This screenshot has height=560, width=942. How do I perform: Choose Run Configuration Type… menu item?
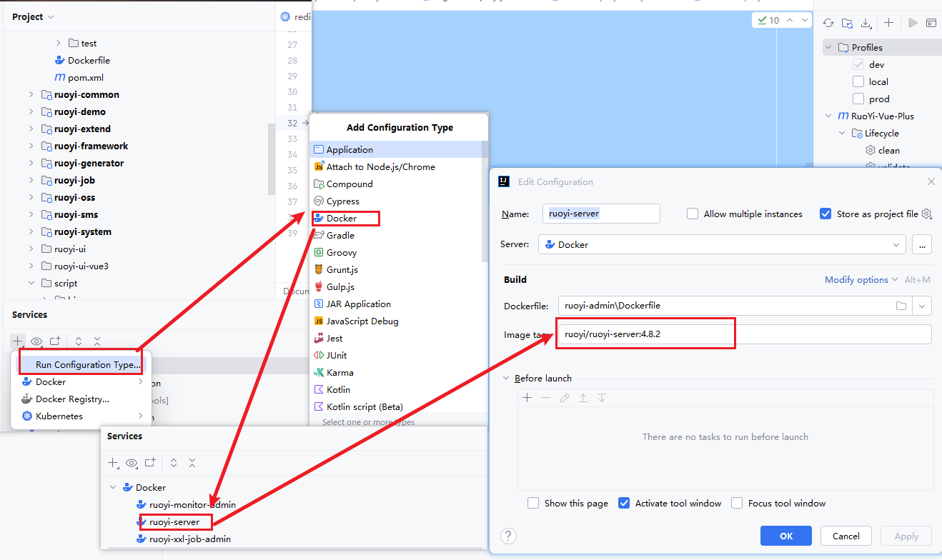pos(81,364)
